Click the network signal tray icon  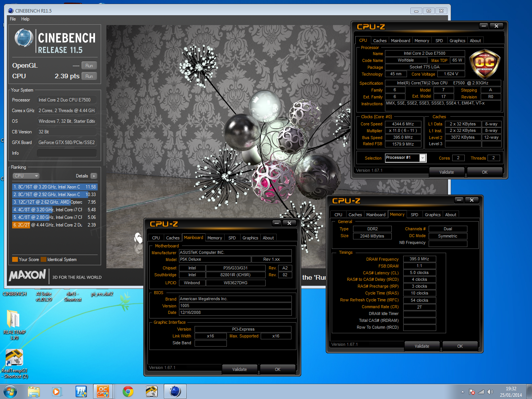[x=481, y=392]
